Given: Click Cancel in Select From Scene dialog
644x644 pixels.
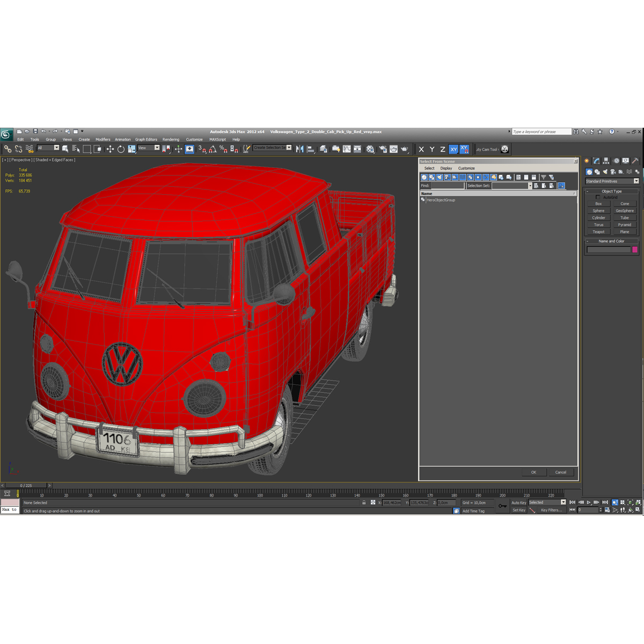Looking at the screenshot, I should pos(561,472).
